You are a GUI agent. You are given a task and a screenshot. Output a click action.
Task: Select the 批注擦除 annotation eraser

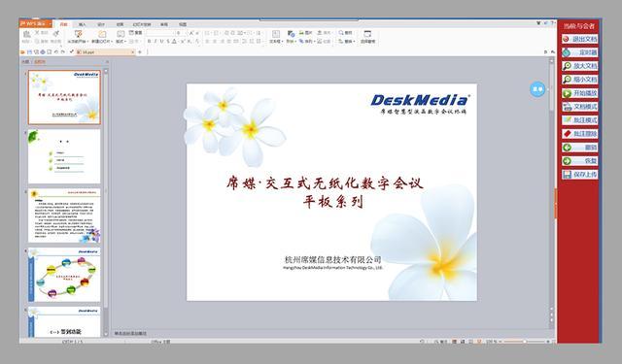pos(579,134)
